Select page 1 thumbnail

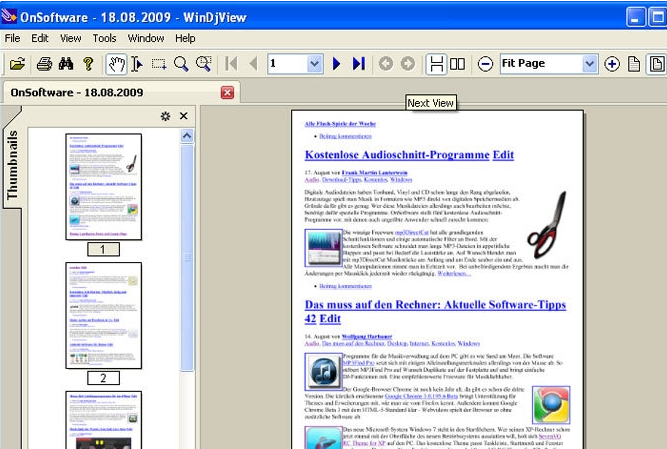103,187
